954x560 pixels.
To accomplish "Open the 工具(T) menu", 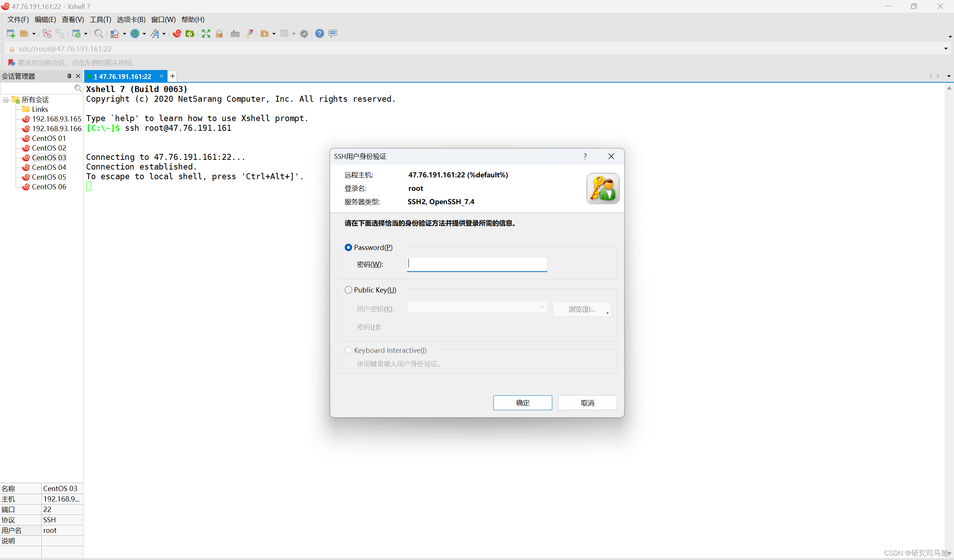I will coord(100,19).
